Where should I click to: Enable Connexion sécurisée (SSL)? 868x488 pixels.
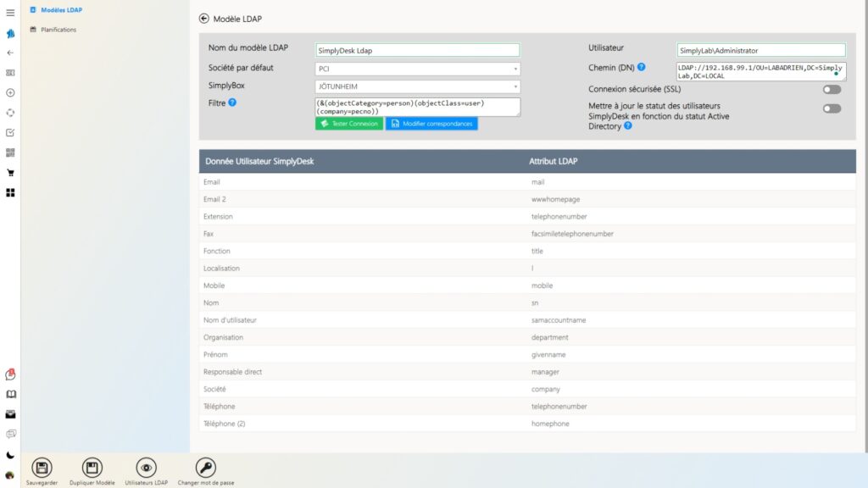[832, 89]
